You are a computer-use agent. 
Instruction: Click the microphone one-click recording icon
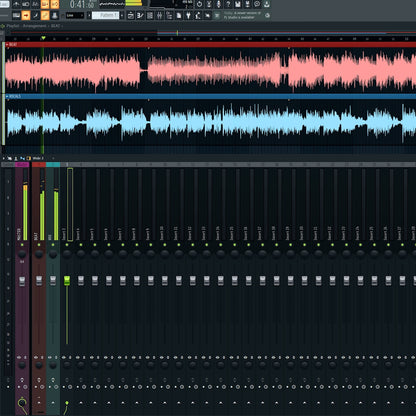[218, 4]
